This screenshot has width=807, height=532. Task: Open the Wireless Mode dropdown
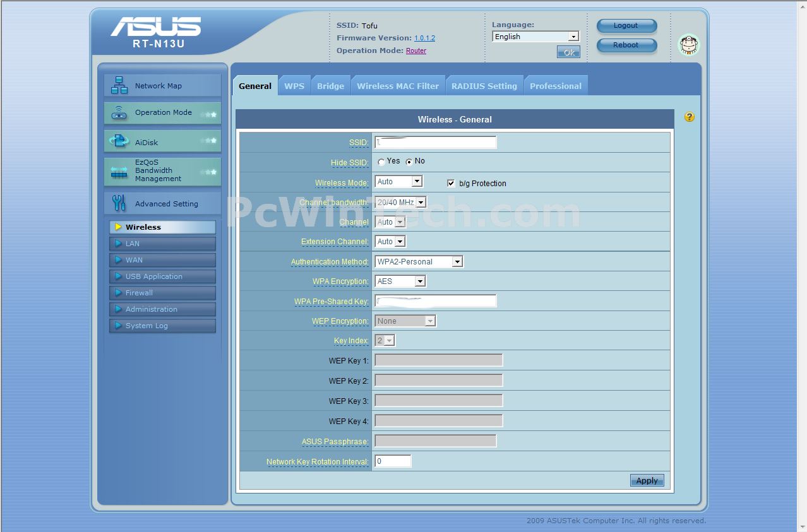point(398,182)
